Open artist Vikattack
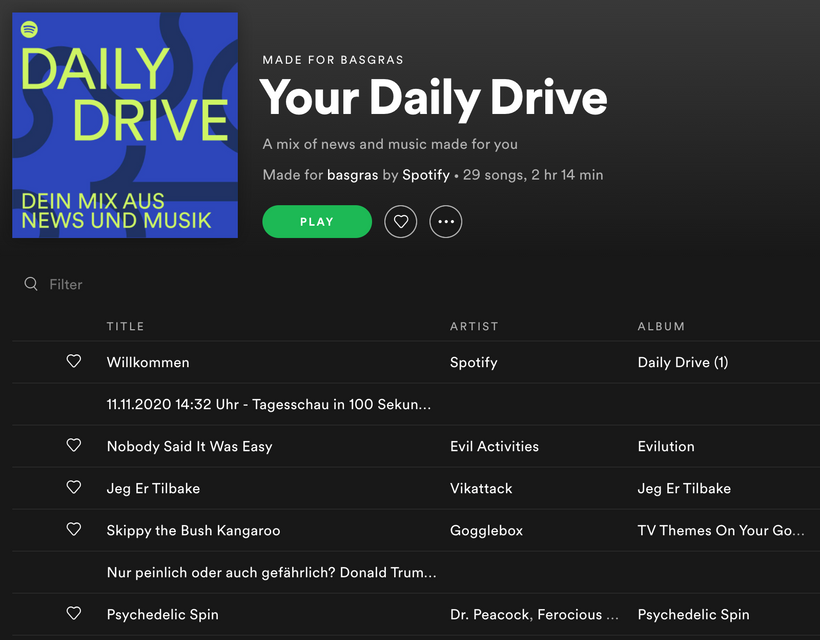Image resolution: width=820 pixels, height=640 pixels. click(x=481, y=488)
